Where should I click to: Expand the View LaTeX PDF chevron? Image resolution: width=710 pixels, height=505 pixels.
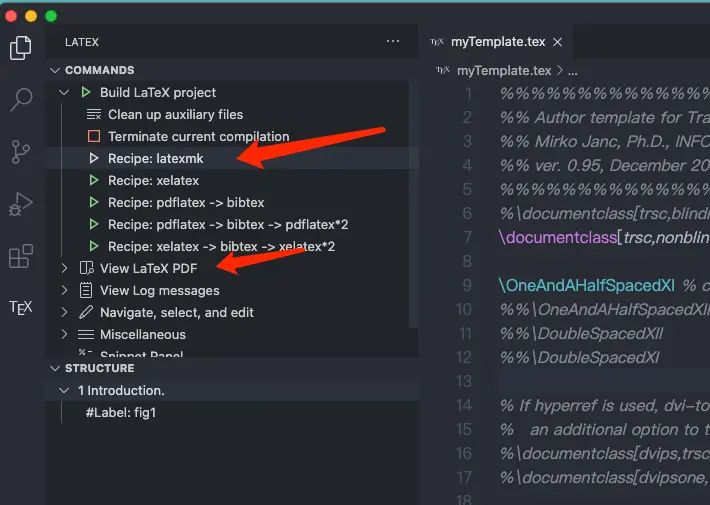[64, 268]
